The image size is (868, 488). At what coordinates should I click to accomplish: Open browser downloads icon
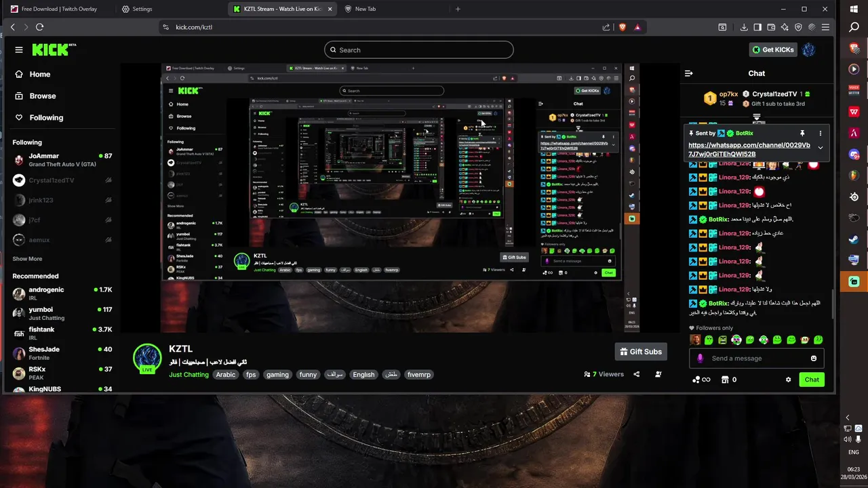744,27
